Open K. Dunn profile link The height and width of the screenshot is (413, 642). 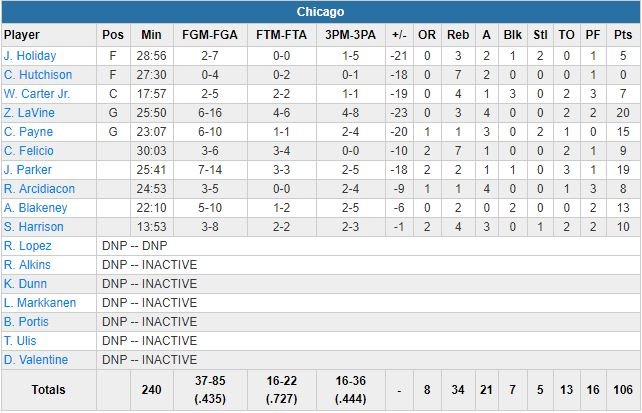[x=26, y=284]
